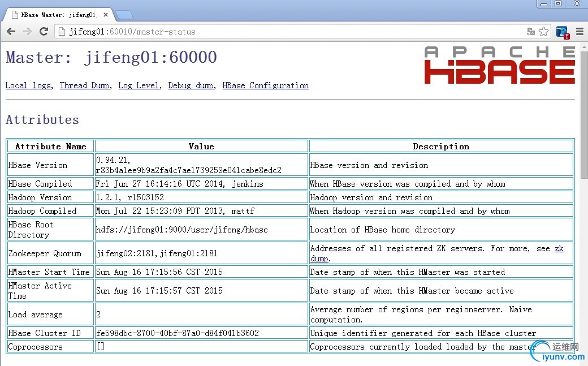Image resolution: width=588 pixels, height=366 pixels.
Task: Click the vertical scrollbar thumb
Action: click(x=585, y=114)
